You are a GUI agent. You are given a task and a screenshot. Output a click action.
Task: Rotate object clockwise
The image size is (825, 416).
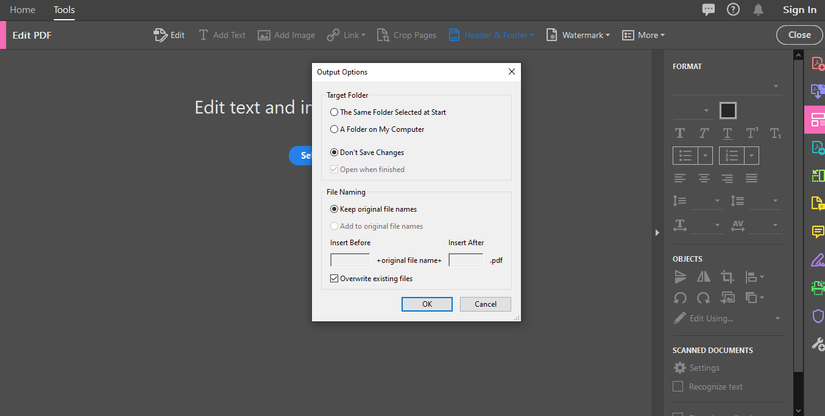click(703, 298)
